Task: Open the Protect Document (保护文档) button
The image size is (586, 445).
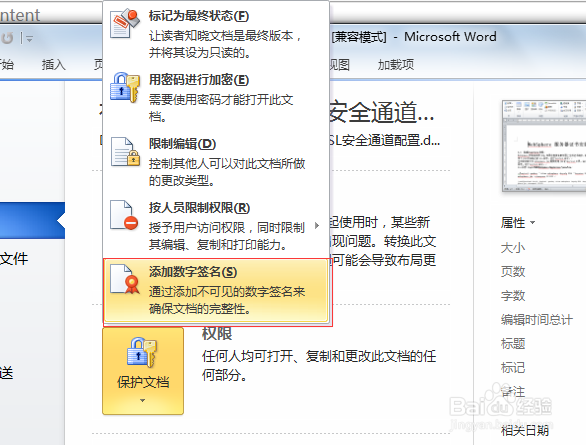Action: coord(143,371)
